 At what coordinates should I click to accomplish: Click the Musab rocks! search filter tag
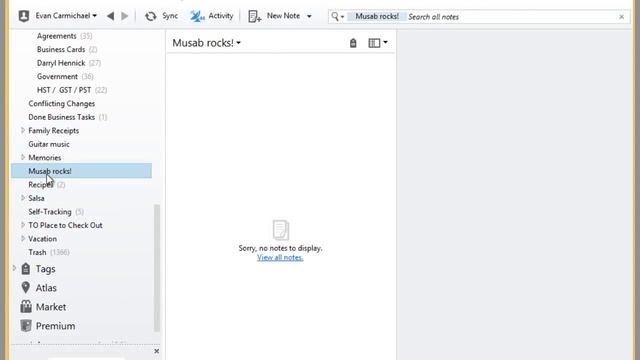377,16
